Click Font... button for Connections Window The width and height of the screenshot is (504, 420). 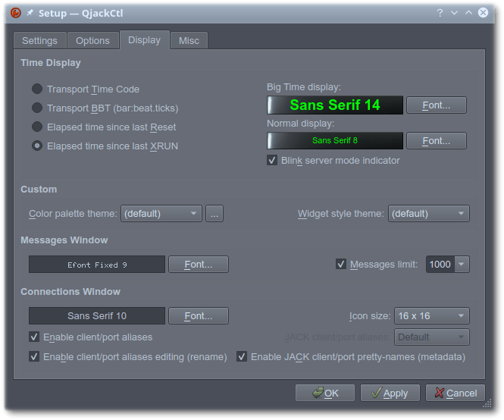(199, 316)
